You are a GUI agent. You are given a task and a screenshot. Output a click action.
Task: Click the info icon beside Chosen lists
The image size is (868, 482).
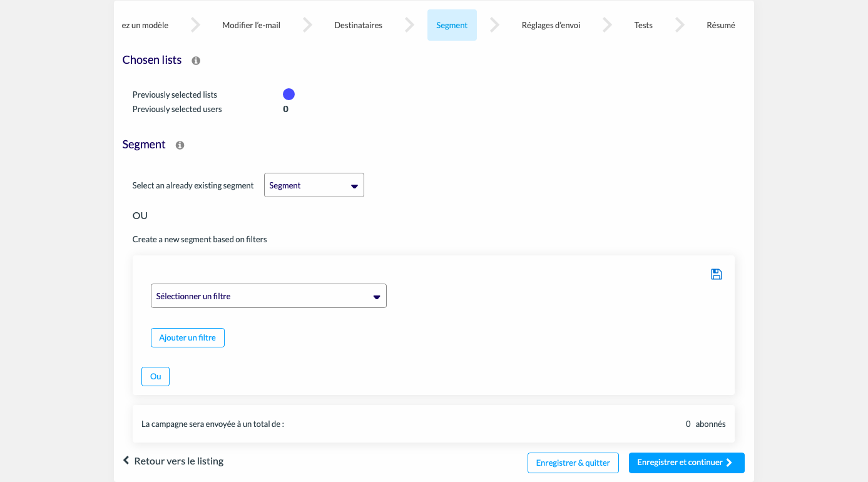[196, 61]
